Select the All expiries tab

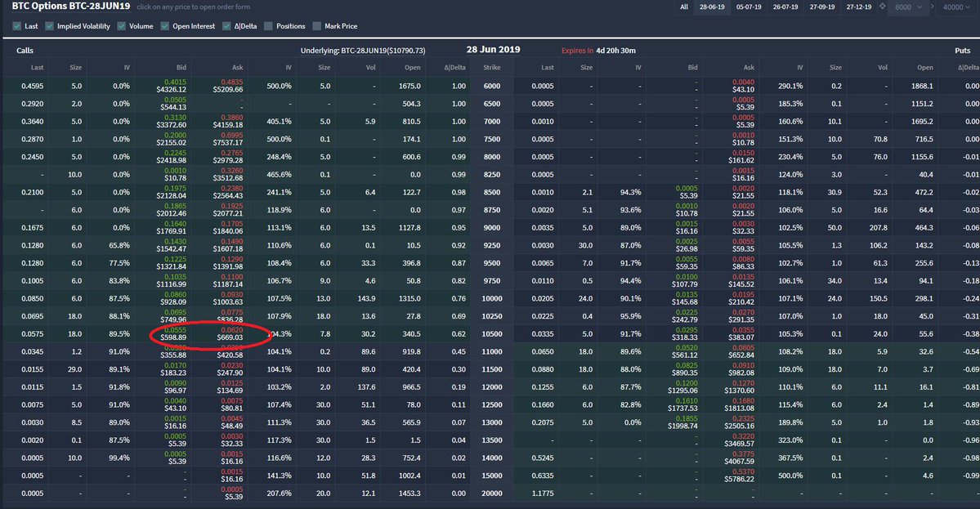(684, 7)
